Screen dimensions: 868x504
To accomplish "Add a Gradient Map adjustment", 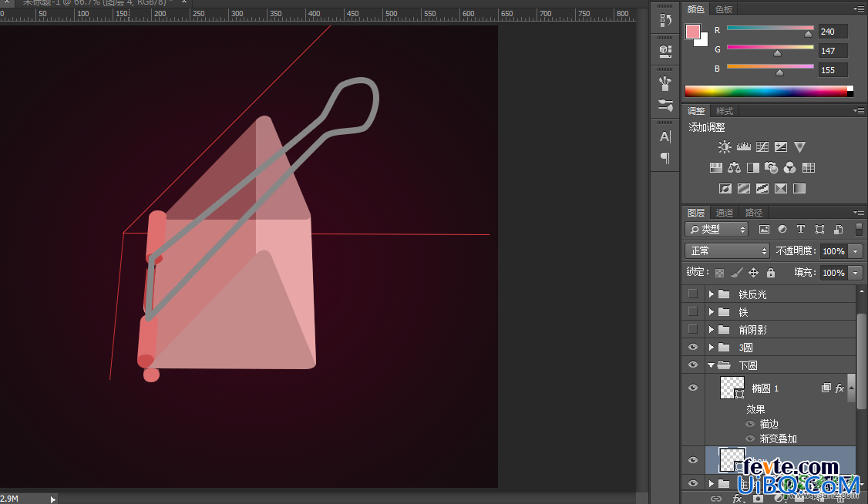I will pyautogui.click(x=799, y=188).
